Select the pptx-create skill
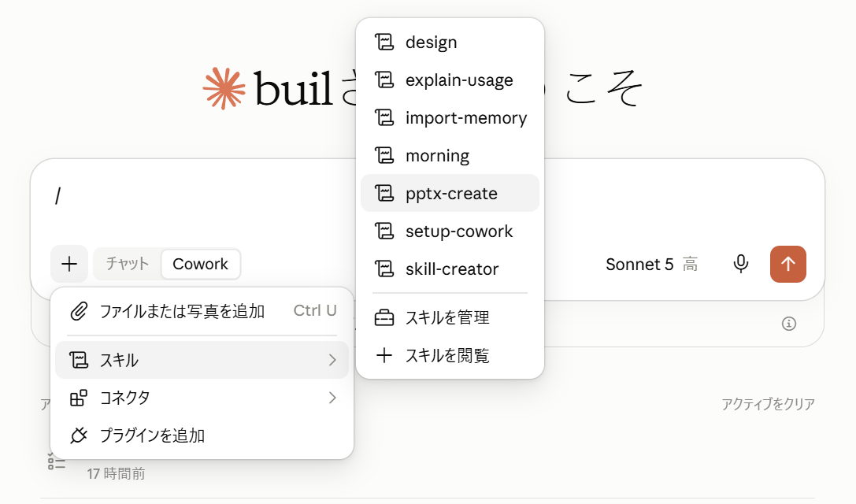Image resolution: width=856 pixels, height=504 pixels. [x=450, y=193]
